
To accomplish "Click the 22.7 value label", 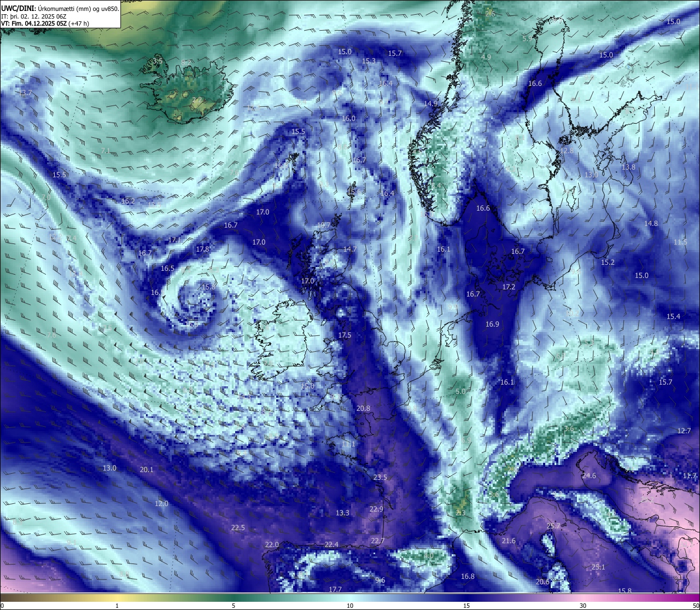I will (x=378, y=541).
